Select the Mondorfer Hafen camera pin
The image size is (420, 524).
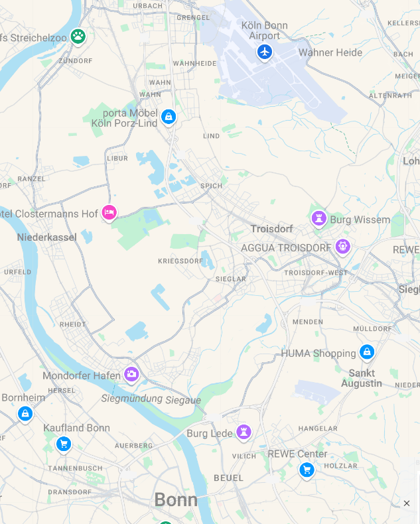[131, 374]
